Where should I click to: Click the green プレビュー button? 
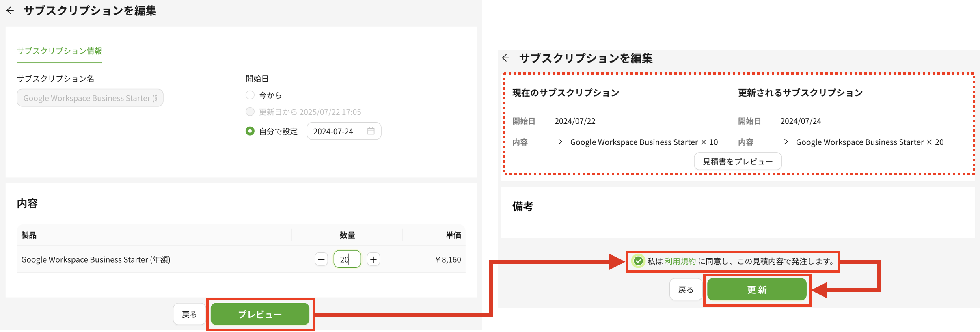(x=260, y=314)
